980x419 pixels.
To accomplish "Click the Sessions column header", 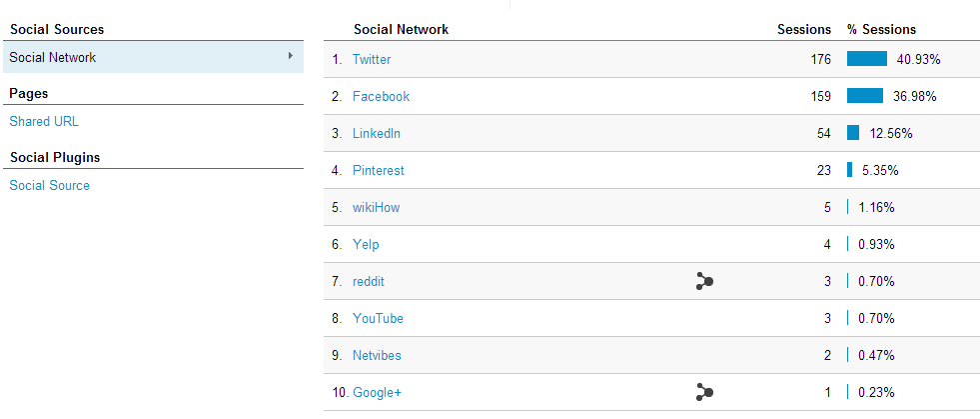I will [x=804, y=29].
